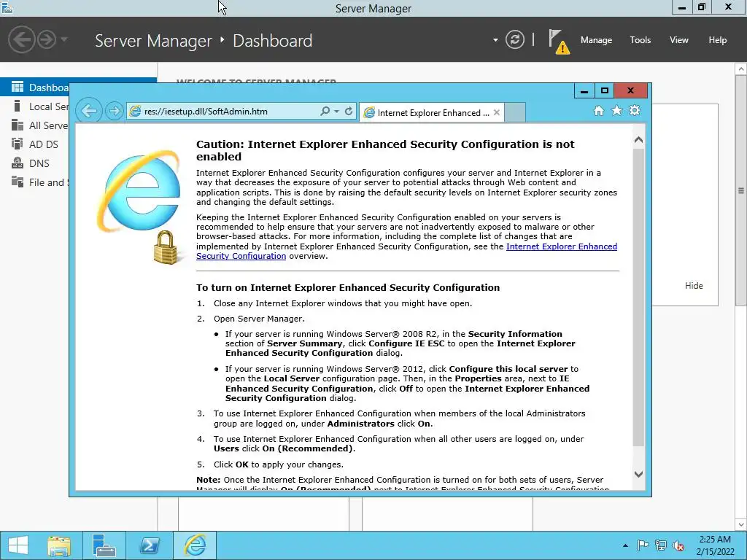The width and height of the screenshot is (747, 560).
Task: Open navigation history dropdown in Server Manager
Action: [64, 39]
